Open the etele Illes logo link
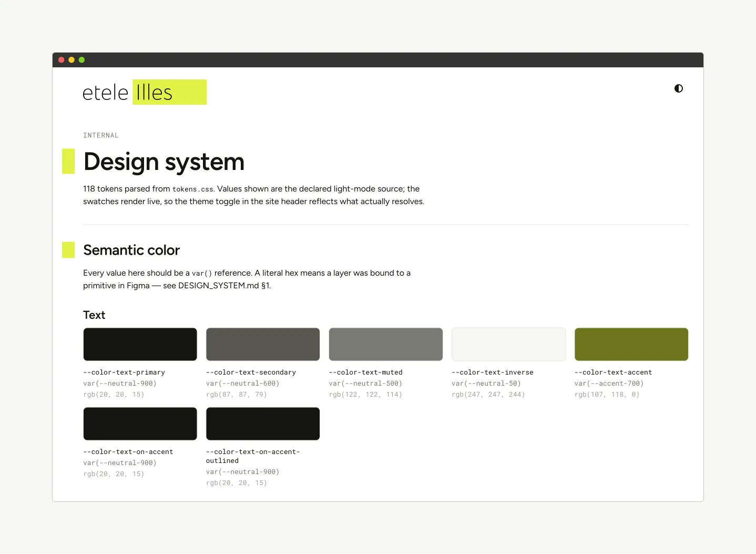The width and height of the screenshot is (756, 554). pos(145,92)
